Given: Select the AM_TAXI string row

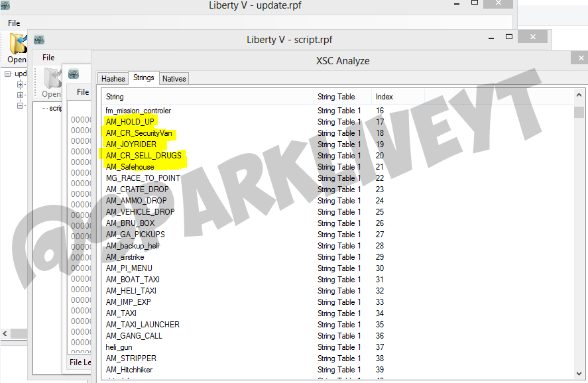Looking at the screenshot, I should pos(337,313).
